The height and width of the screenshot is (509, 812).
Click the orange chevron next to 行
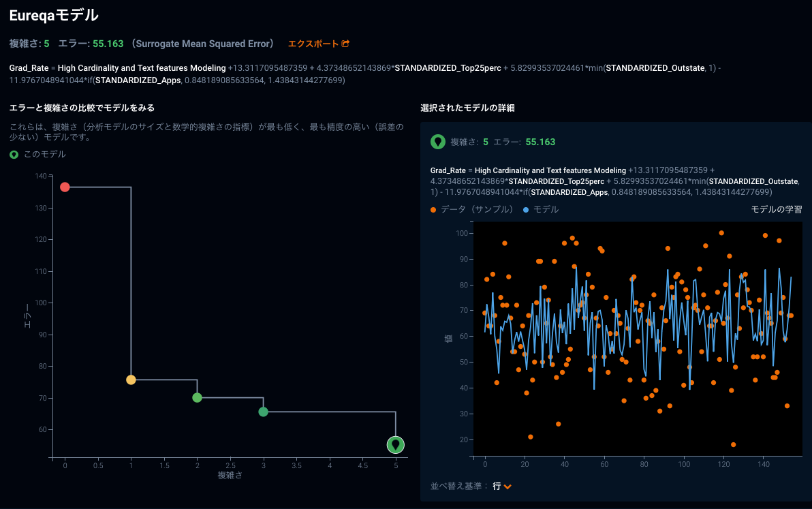click(507, 487)
